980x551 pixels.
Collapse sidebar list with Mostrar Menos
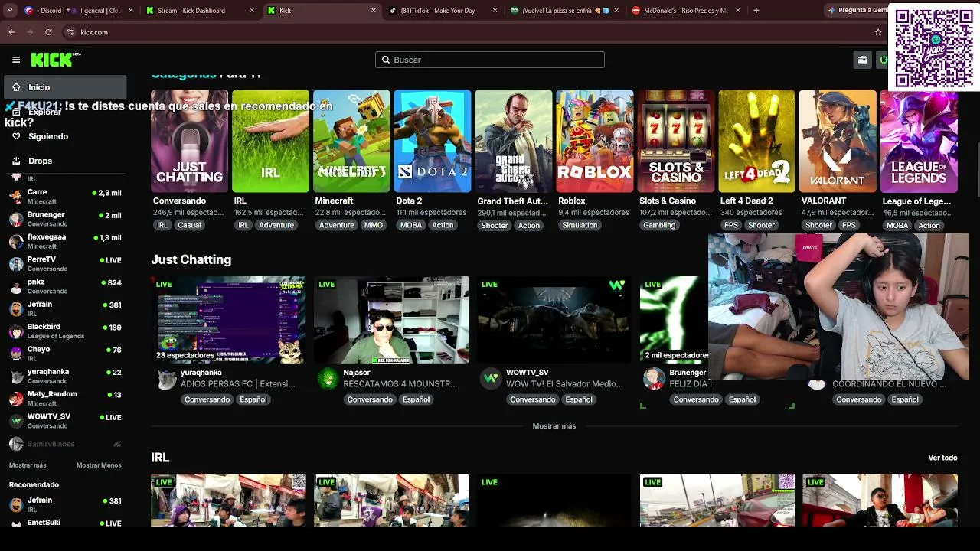(99, 465)
